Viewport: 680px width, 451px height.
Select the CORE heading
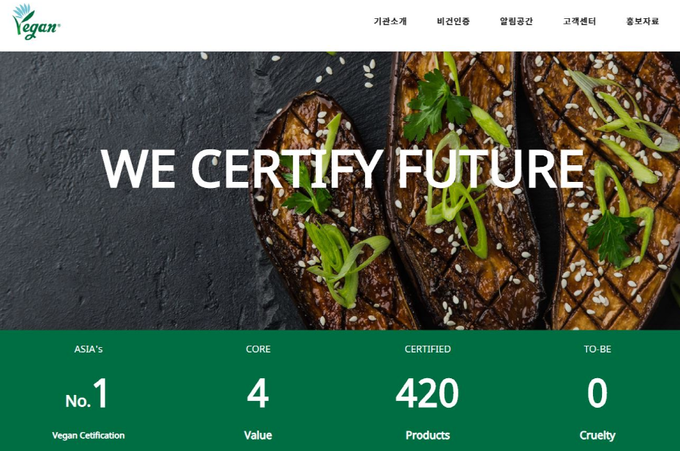[x=258, y=349]
